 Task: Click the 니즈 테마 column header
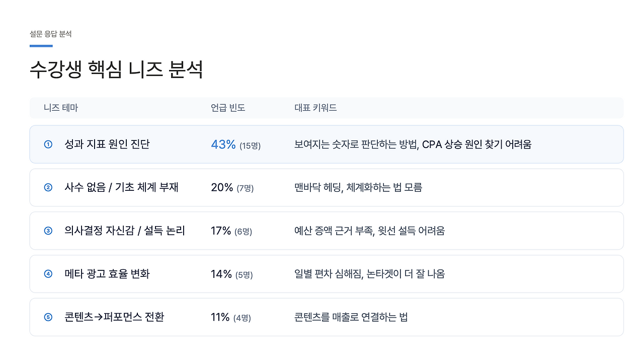coord(61,108)
